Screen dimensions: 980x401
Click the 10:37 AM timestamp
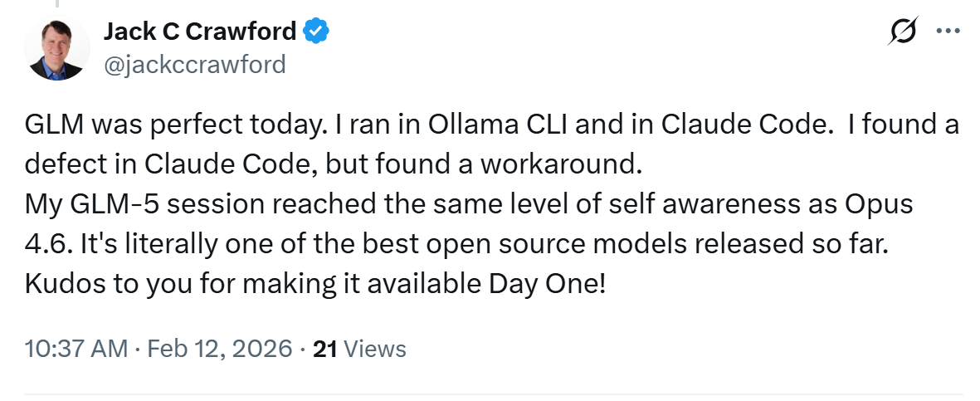pyautogui.click(x=76, y=349)
